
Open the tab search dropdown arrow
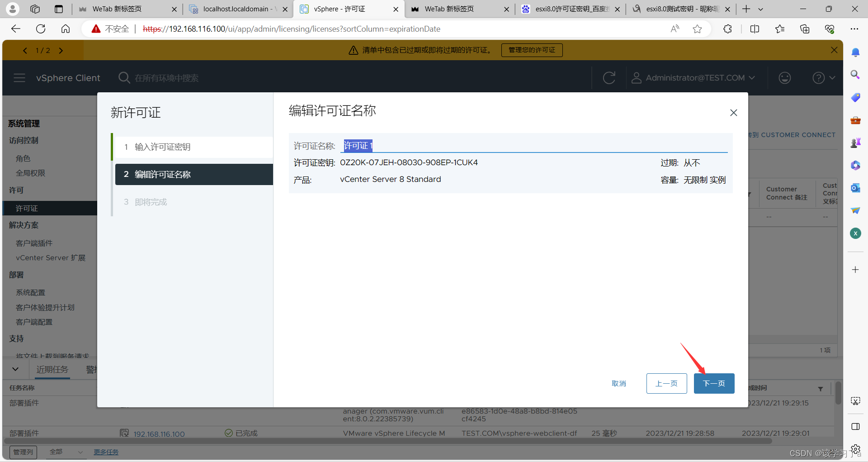760,9
